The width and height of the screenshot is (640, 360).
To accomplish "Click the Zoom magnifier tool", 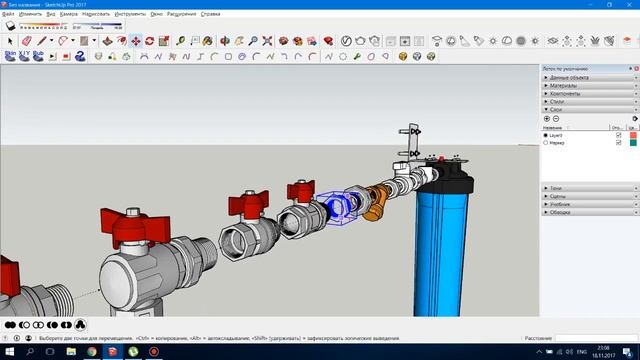I will [253, 41].
